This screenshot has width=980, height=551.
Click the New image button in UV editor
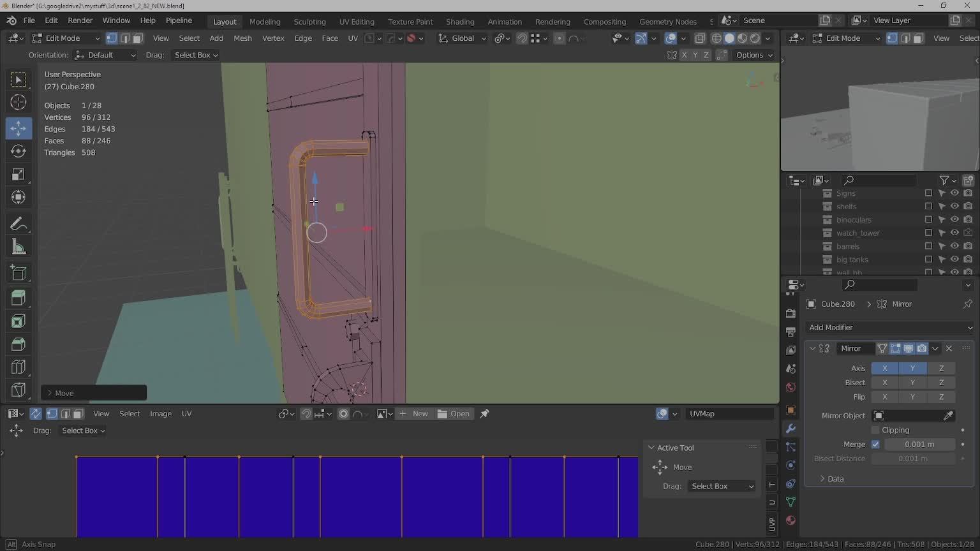coord(413,414)
